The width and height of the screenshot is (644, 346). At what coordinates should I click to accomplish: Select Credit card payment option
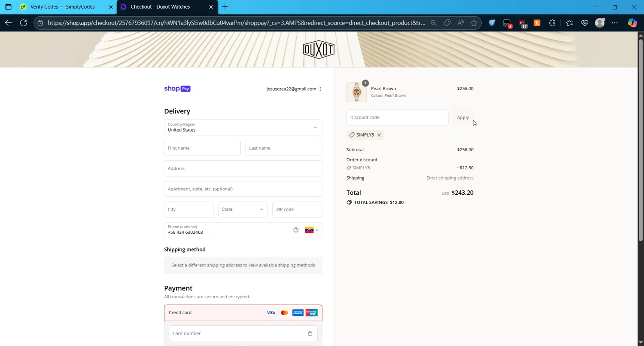point(243,313)
